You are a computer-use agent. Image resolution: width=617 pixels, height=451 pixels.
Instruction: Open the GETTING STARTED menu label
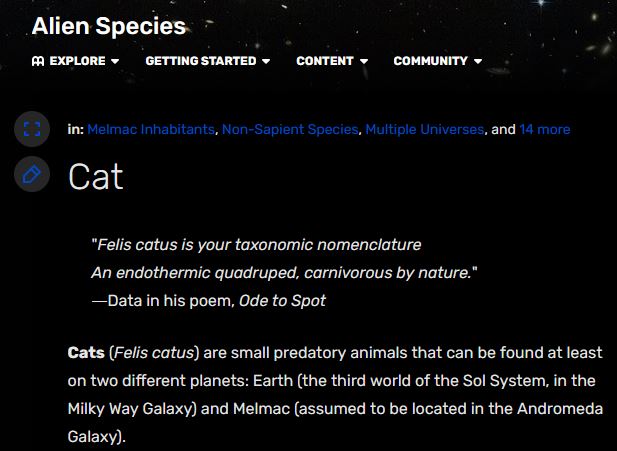click(200, 61)
